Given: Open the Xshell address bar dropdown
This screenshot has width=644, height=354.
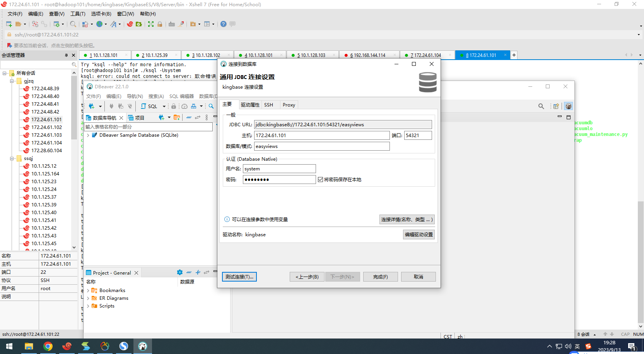Looking at the screenshot, I should coord(639,34).
